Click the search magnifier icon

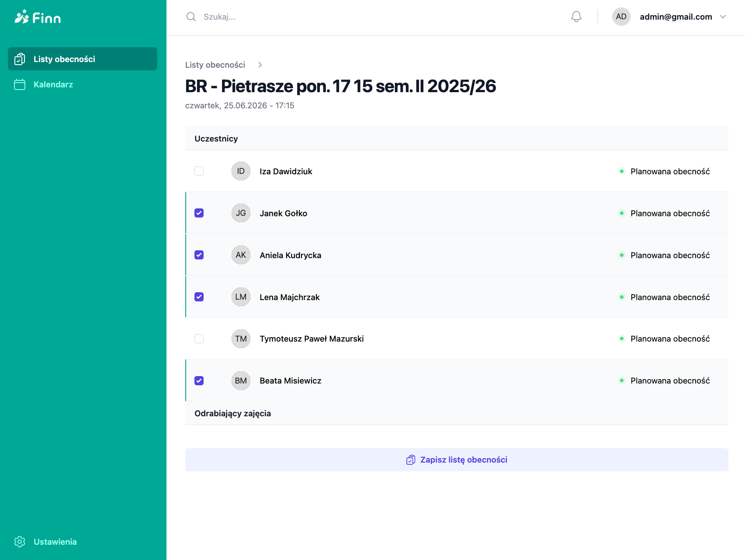(191, 17)
